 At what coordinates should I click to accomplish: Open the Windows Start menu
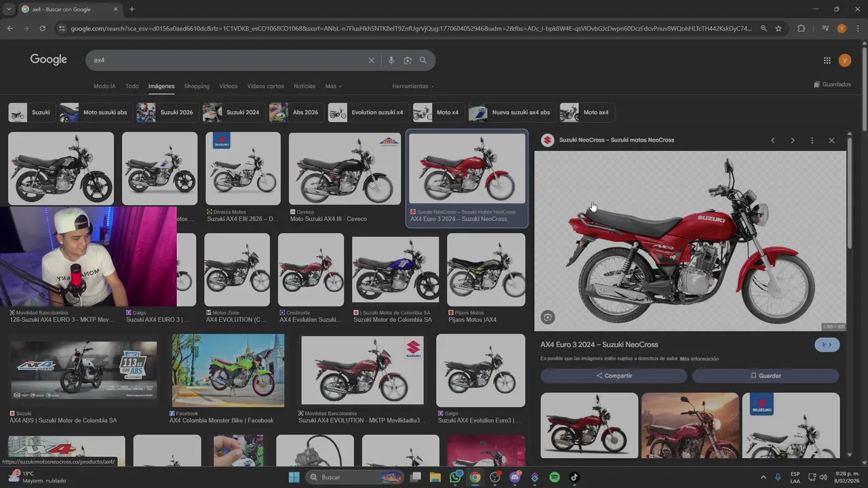(294, 477)
